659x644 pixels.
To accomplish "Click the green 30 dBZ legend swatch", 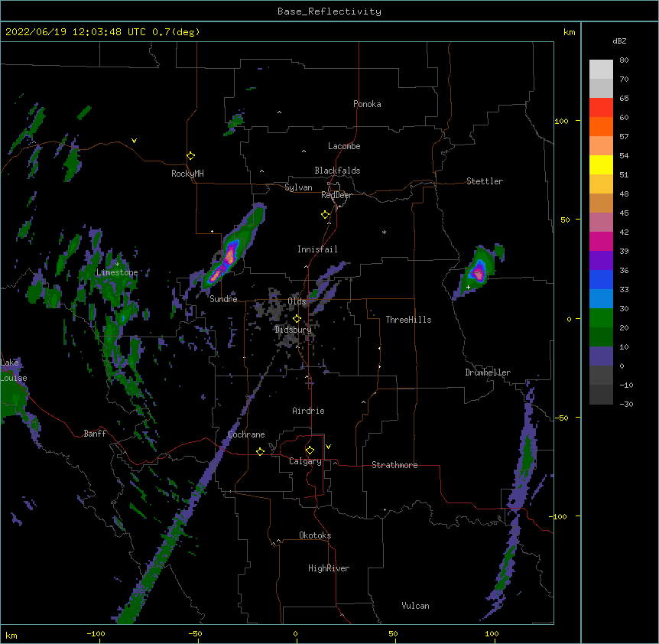I will click(x=601, y=318).
